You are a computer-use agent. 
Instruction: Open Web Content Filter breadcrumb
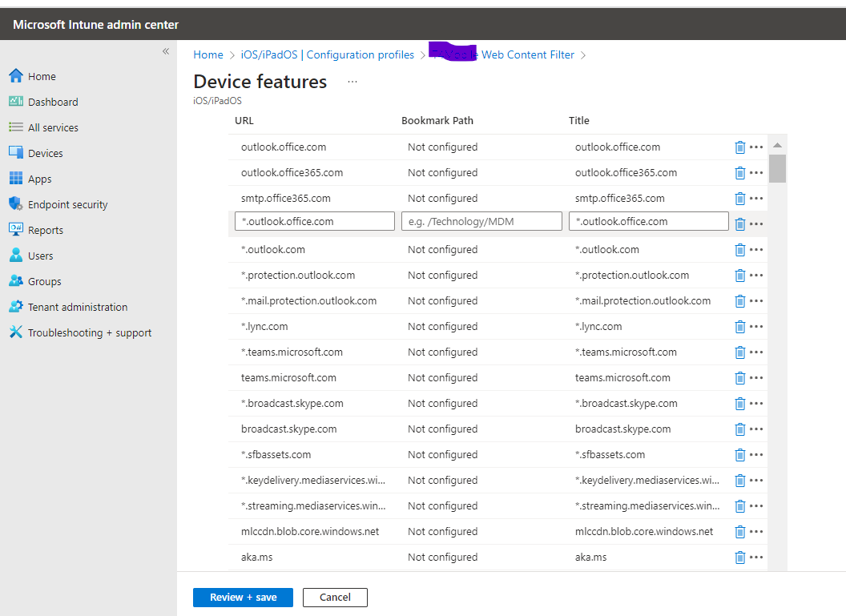click(503, 54)
